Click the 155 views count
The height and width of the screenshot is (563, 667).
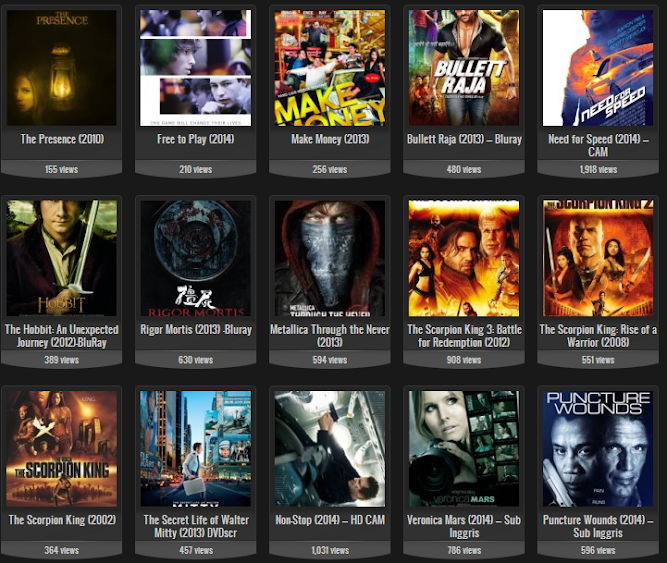coord(61,169)
